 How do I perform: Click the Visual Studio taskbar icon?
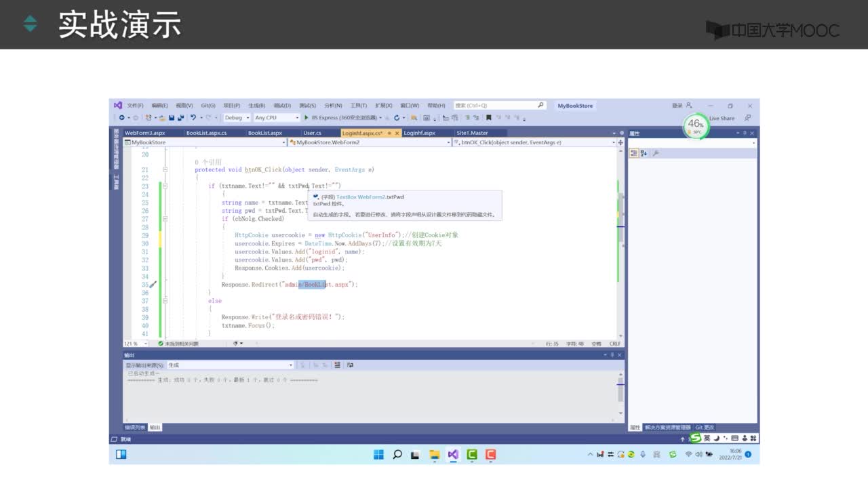453,454
